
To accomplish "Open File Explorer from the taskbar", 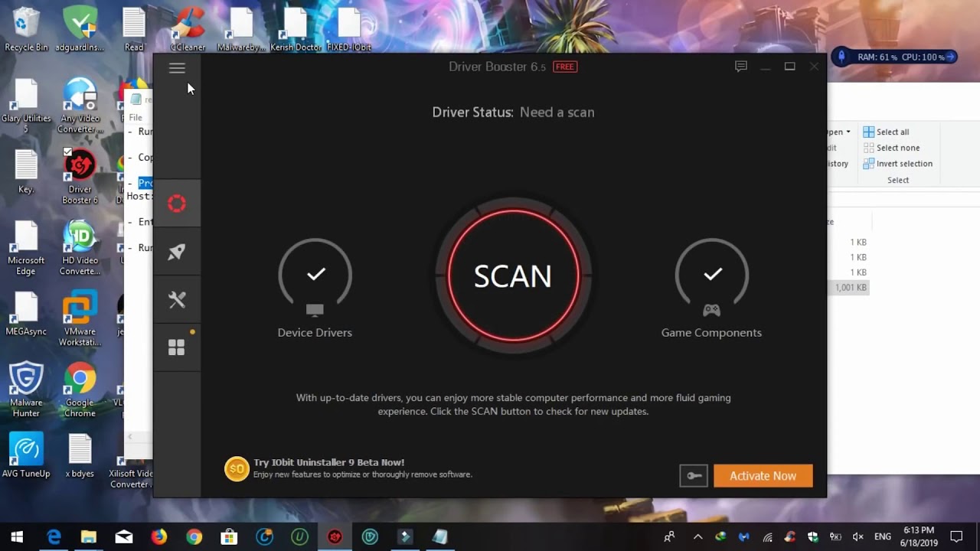I will (x=89, y=537).
